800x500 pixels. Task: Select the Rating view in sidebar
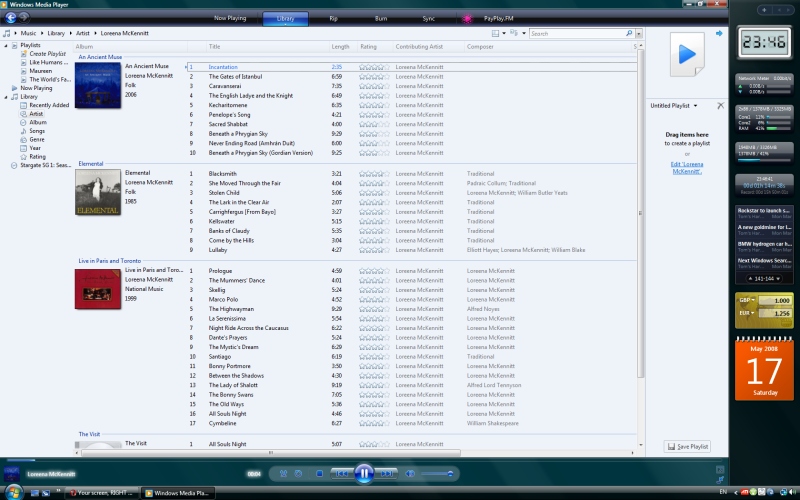pos(37,157)
